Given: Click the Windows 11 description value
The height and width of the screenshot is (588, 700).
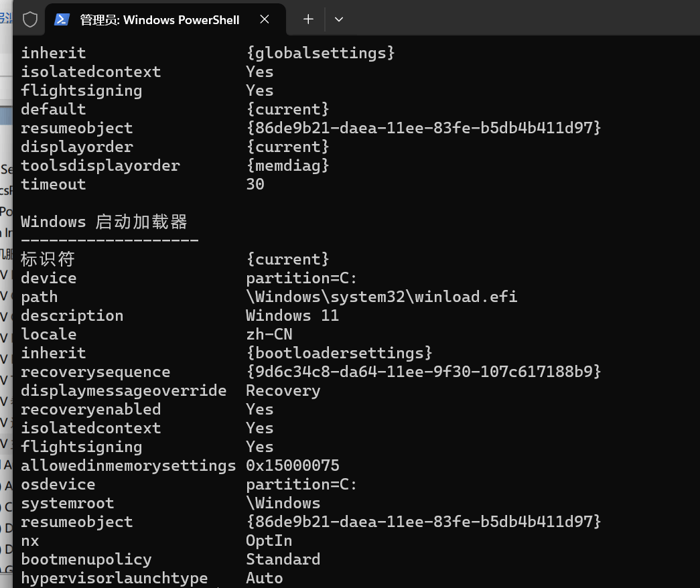Looking at the screenshot, I should click(x=293, y=315).
